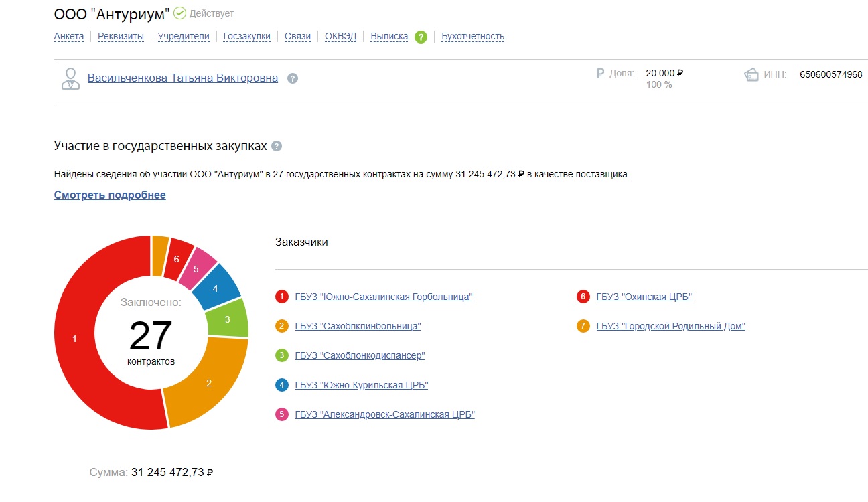Screen dimensions: 868x502
Task: Go to the ОКВЭД tab
Action: [340, 37]
